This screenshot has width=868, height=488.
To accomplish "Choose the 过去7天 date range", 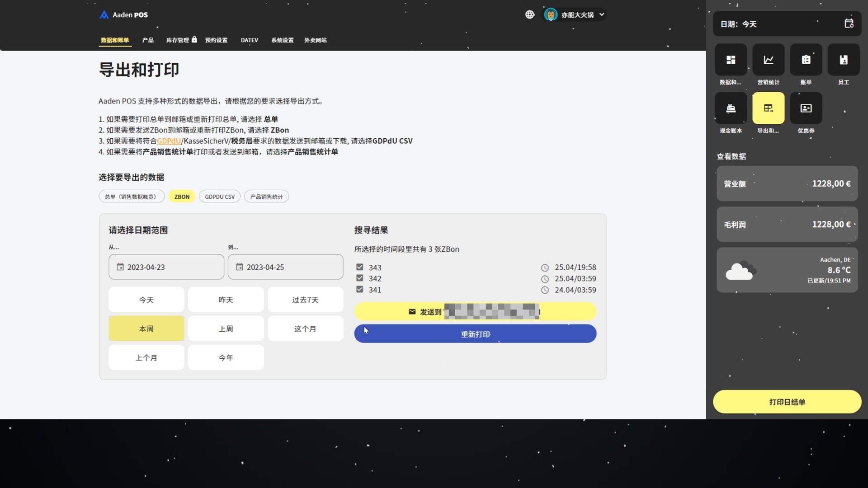I will (x=305, y=300).
